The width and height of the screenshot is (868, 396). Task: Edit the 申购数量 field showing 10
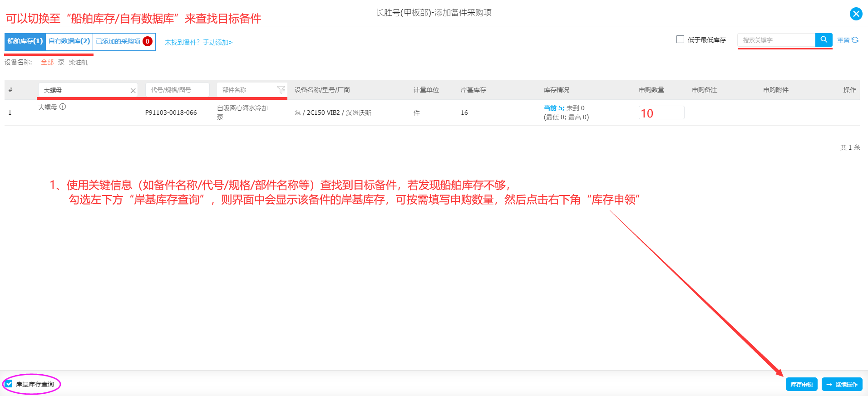pyautogui.click(x=661, y=112)
